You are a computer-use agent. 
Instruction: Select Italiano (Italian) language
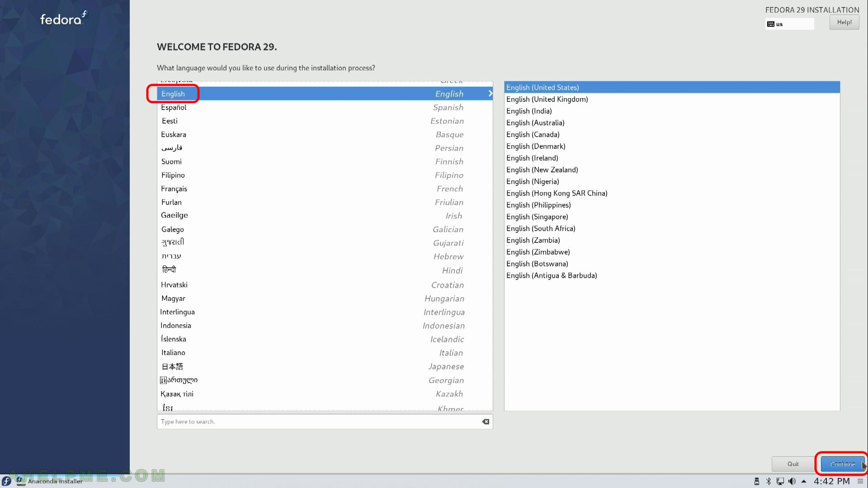click(x=325, y=352)
